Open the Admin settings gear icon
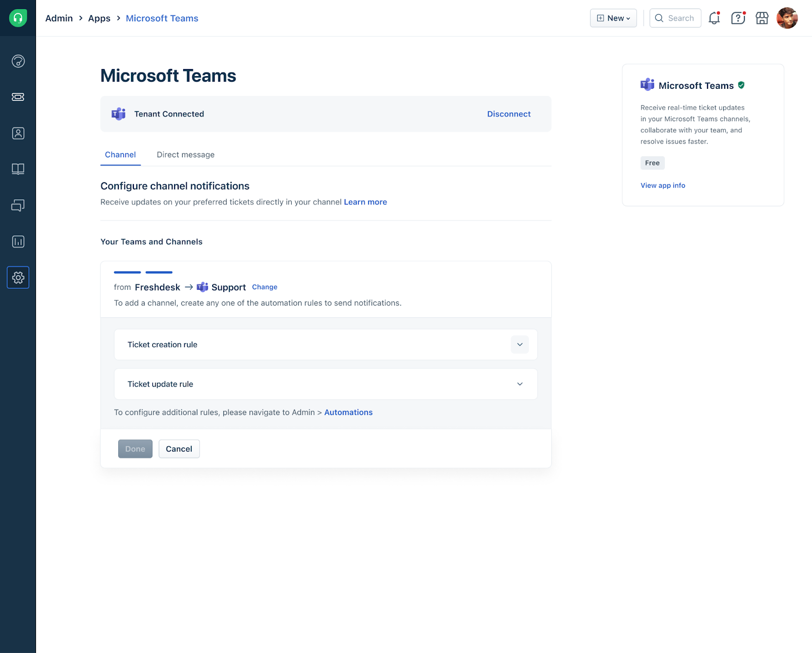This screenshot has width=812, height=653. 18,278
